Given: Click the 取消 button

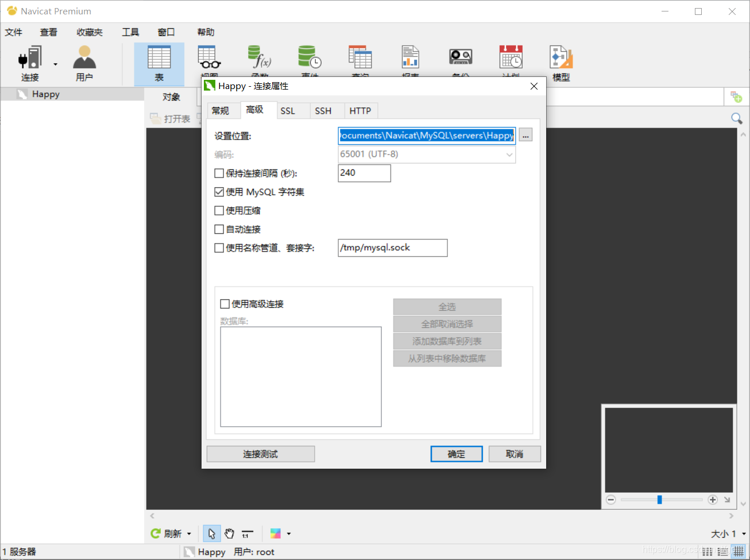Looking at the screenshot, I should [515, 454].
